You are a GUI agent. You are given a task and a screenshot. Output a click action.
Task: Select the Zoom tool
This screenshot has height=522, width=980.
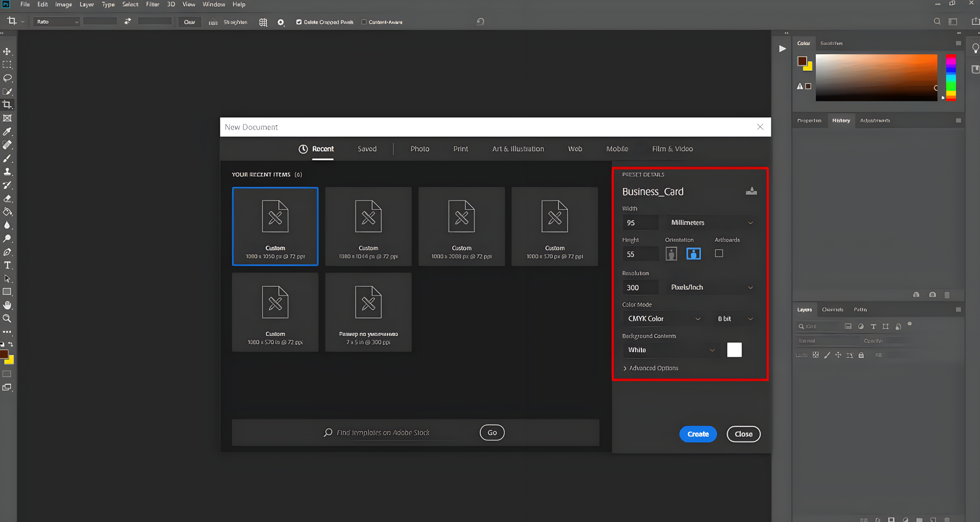7,319
